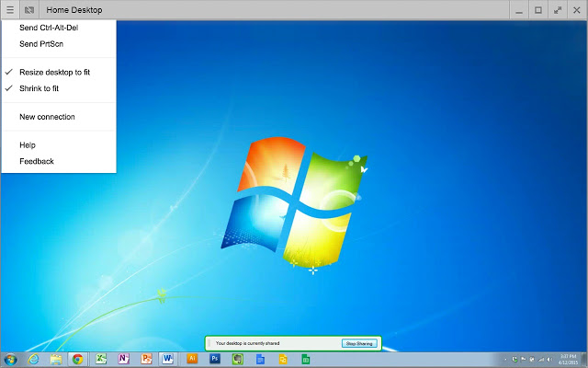Launch OneNote from the taskbar
The image size is (588, 368).
point(123,360)
